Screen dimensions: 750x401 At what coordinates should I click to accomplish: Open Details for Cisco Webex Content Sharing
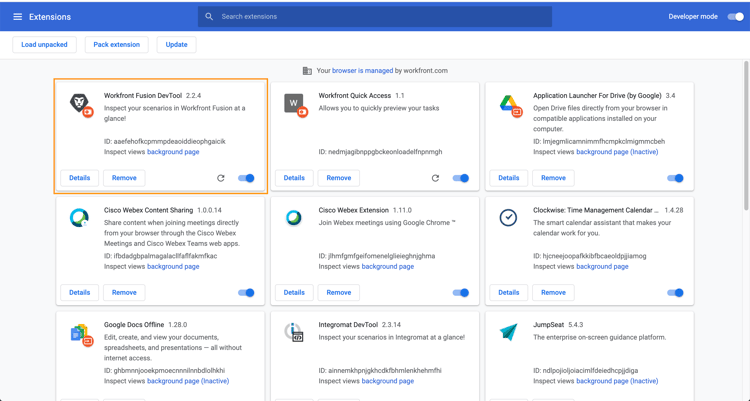79,292
